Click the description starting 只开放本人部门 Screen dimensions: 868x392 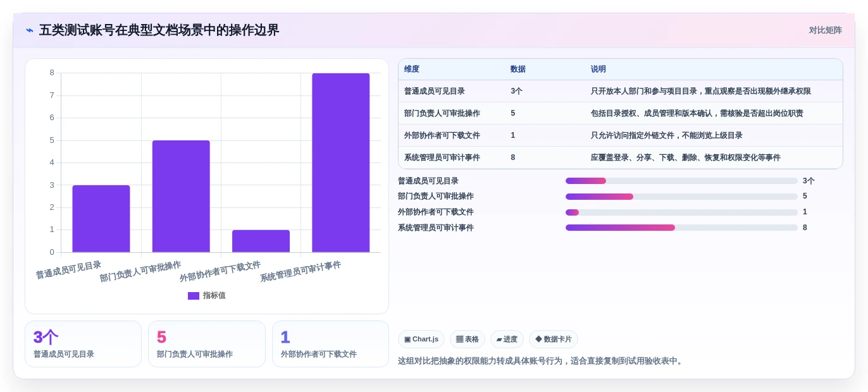coord(701,92)
